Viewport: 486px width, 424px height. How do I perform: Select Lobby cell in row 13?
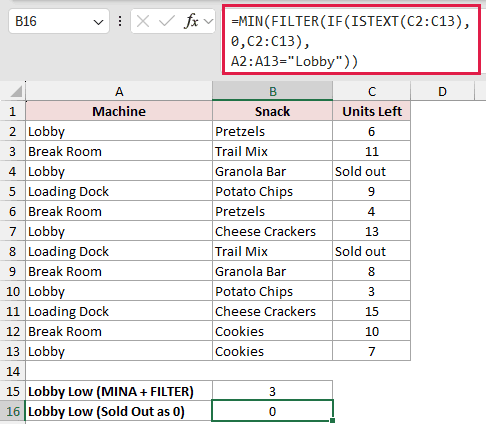point(119,351)
